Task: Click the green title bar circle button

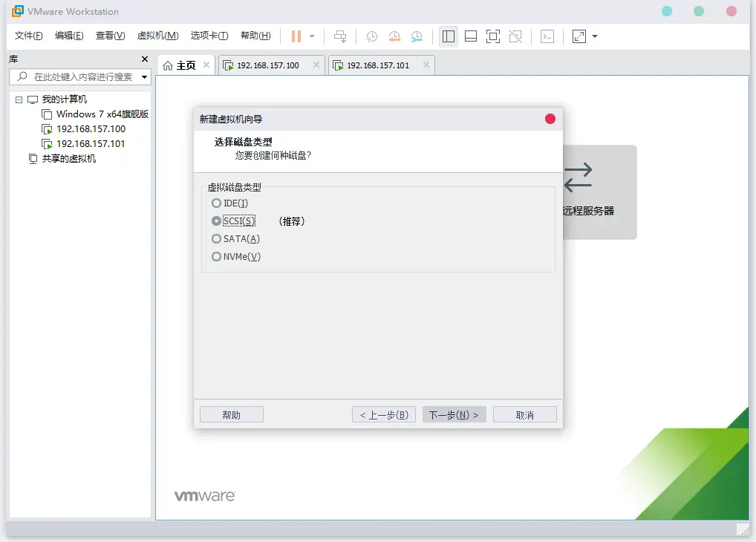Action: [699, 11]
